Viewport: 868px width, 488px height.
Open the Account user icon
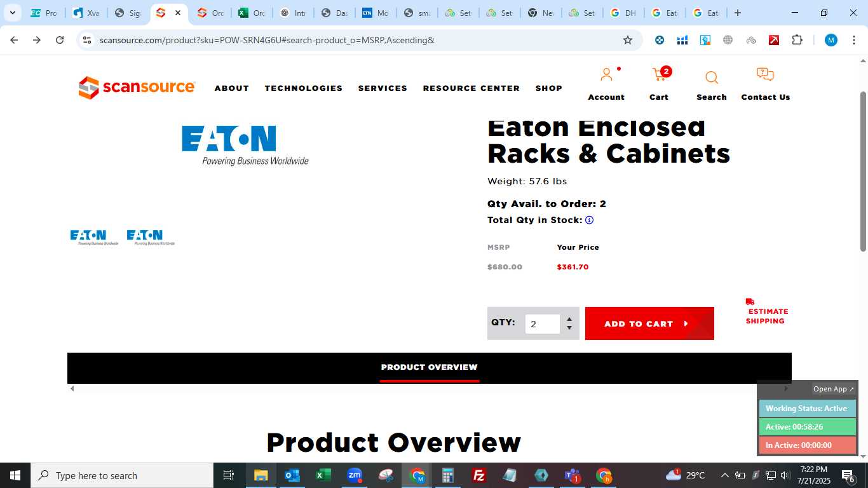(606, 75)
